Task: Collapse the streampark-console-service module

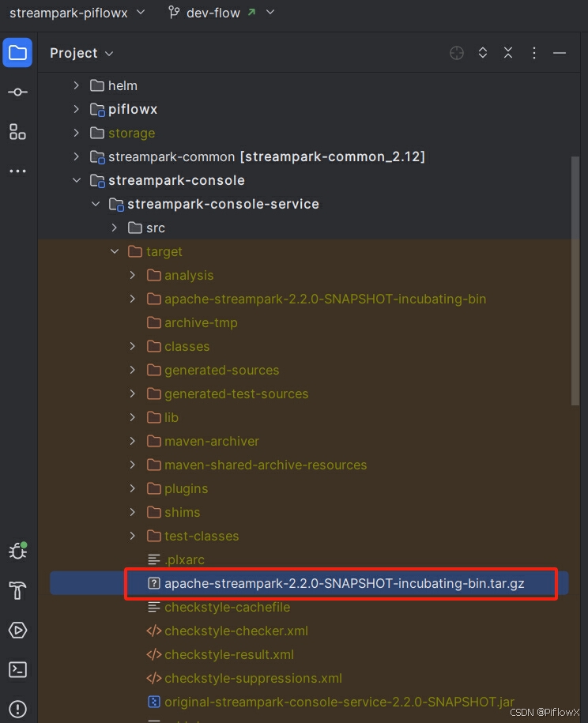Action: click(96, 204)
